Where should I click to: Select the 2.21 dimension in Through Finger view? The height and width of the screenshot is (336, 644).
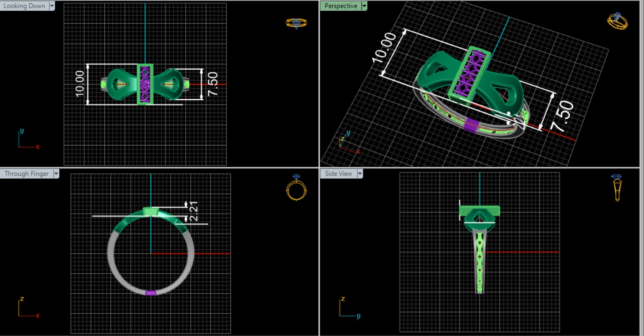[x=193, y=211]
